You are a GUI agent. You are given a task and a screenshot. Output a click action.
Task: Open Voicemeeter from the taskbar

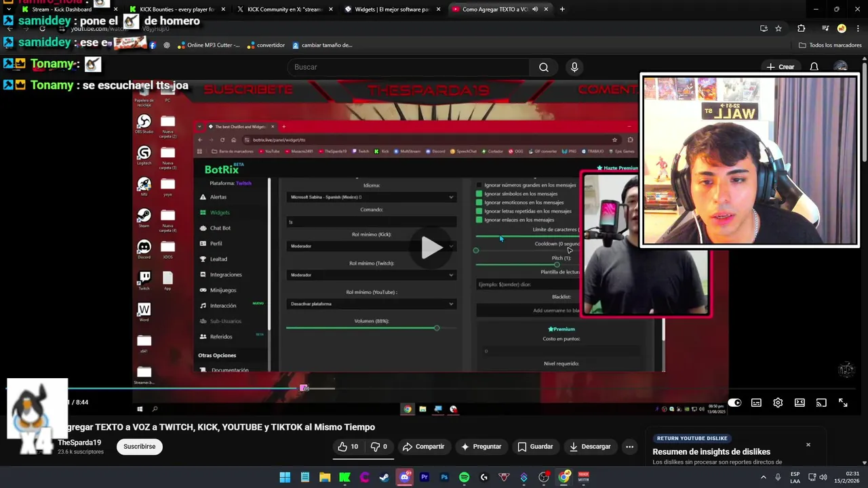[x=583, y=477]
